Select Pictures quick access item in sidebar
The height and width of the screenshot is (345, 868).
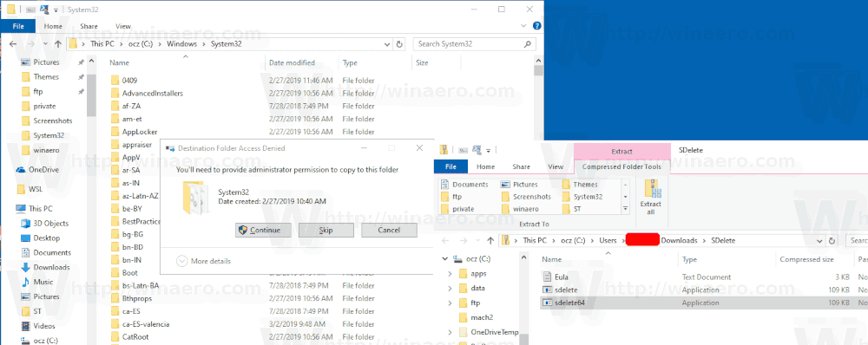pos(46,62)
